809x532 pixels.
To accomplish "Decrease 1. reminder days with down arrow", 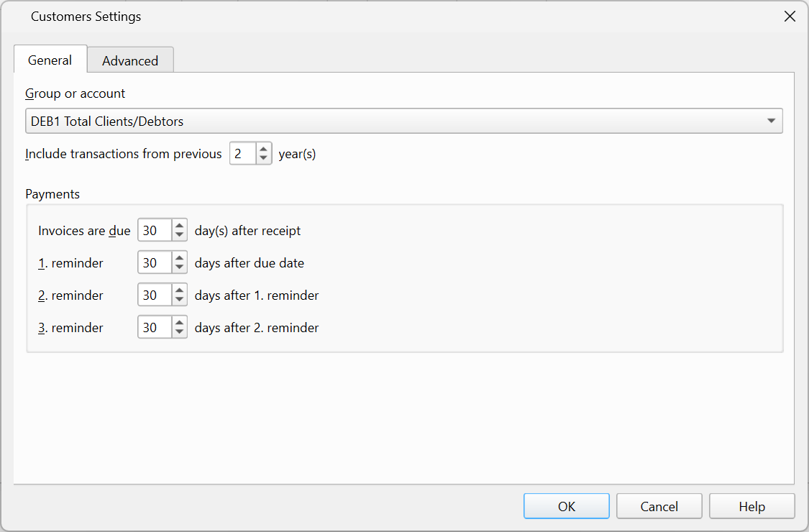I will pos(179,268).
